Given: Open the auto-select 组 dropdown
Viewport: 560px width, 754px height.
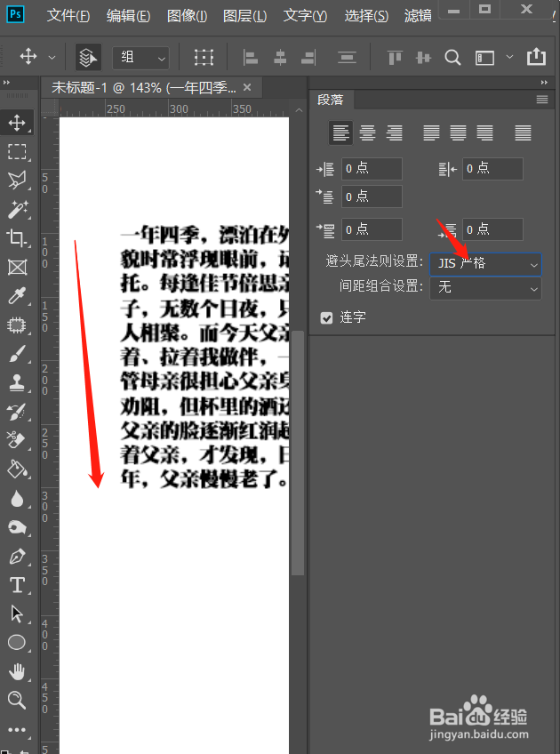Looking at the screenshot, I should (140, 58).
